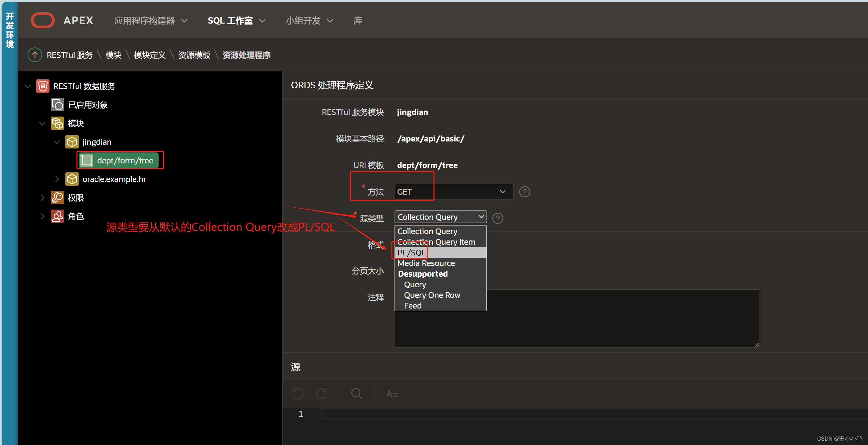Select oracle.example.hr tree item
Viewport: 868px width, 445px height.
click(114, 179)
